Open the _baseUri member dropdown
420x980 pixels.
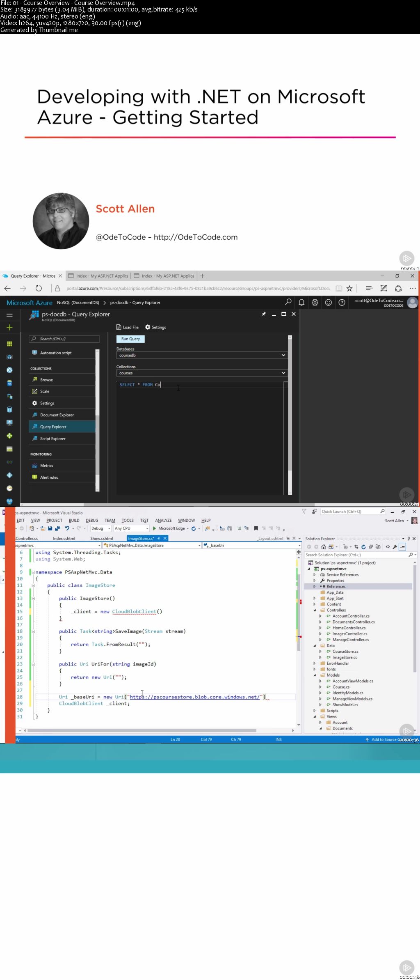coord(252,545)
